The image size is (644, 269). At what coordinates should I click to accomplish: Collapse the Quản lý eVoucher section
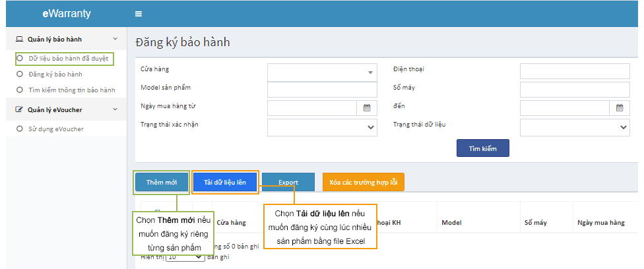115,109
